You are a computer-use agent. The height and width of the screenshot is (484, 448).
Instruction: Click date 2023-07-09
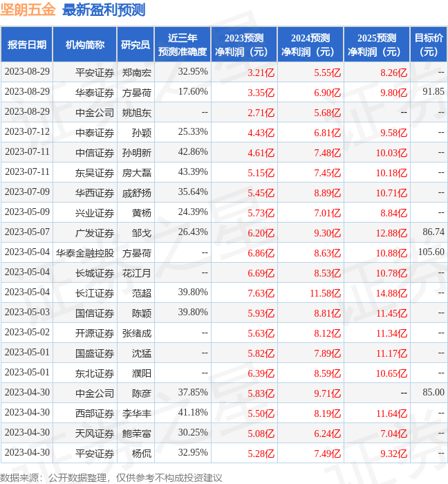pos(27,192)
